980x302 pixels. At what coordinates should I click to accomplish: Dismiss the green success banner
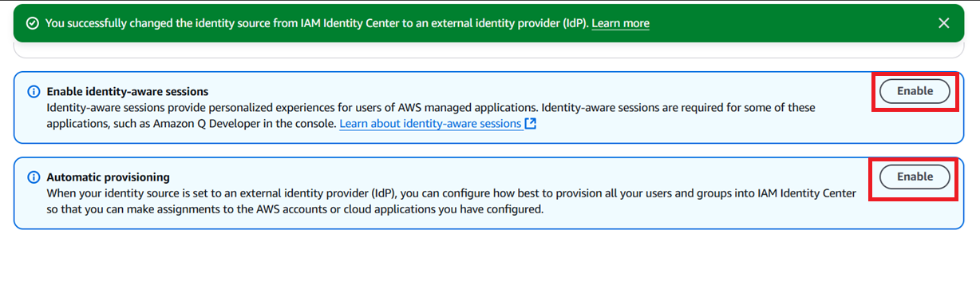tap(943, 23)
